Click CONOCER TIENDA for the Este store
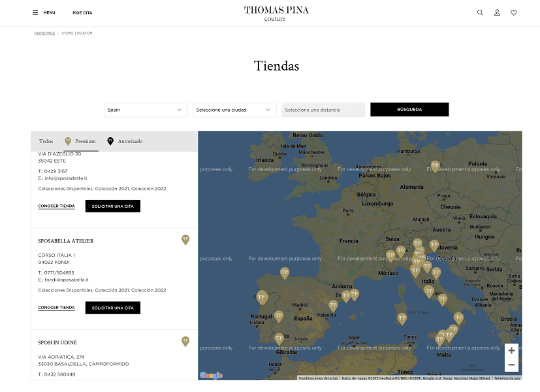This screenshot has height=392, width=540. click(x=56, y=206)
